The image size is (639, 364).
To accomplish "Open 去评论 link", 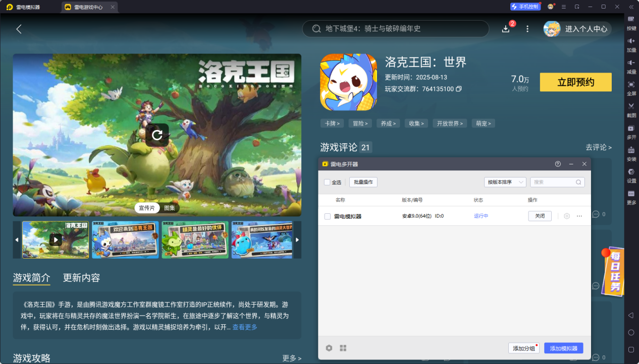I will [599, 147].
